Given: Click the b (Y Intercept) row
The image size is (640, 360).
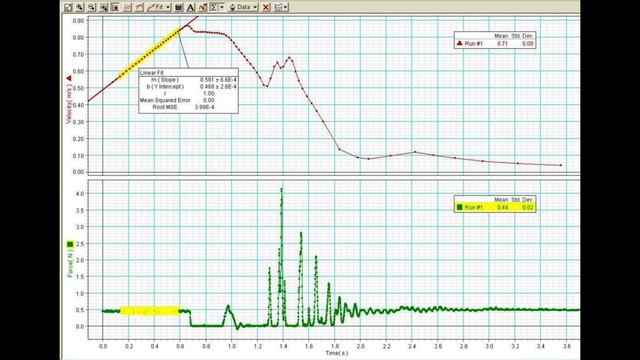Looking at the screenshot, I should 189,87.
